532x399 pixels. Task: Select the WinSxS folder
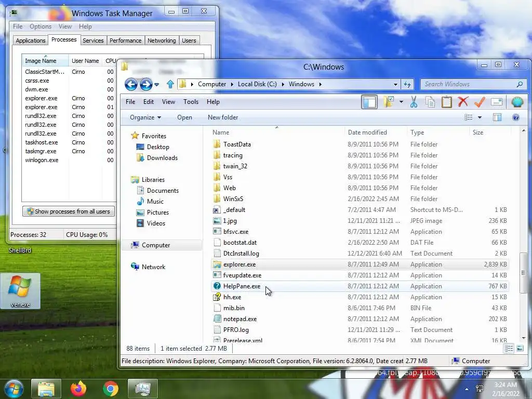click(x=360, y=199)
